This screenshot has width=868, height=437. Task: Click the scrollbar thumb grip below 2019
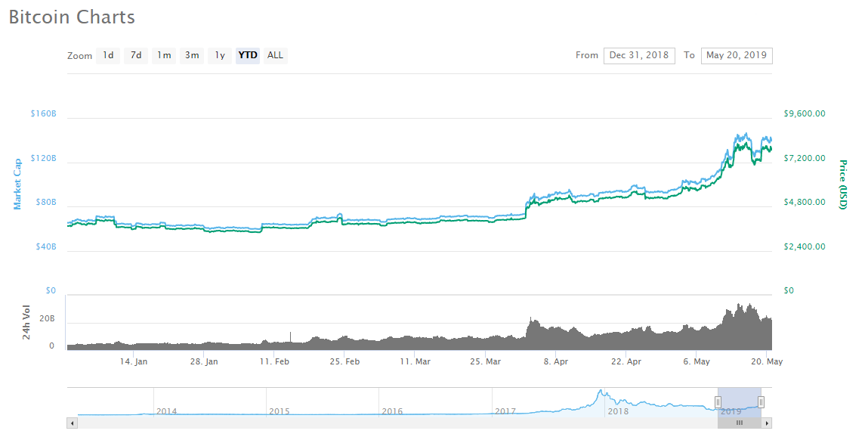pyautogui.click(x=740, y=423)
